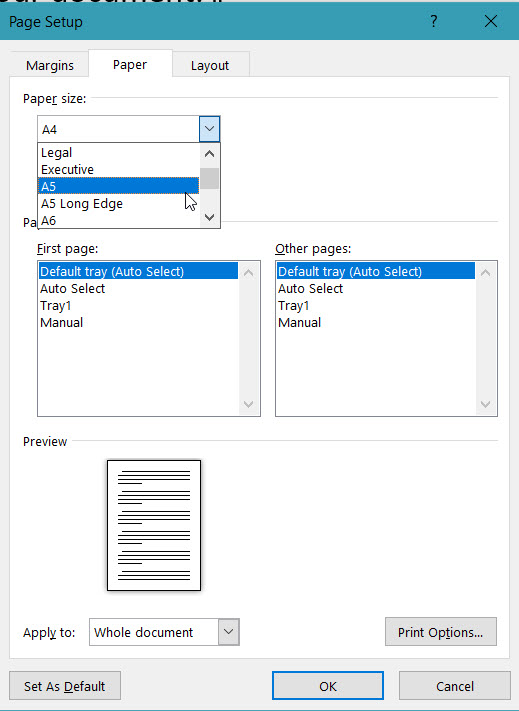Choose Legal paper size from list
This screenshot has width=519, height=711.
118,152
